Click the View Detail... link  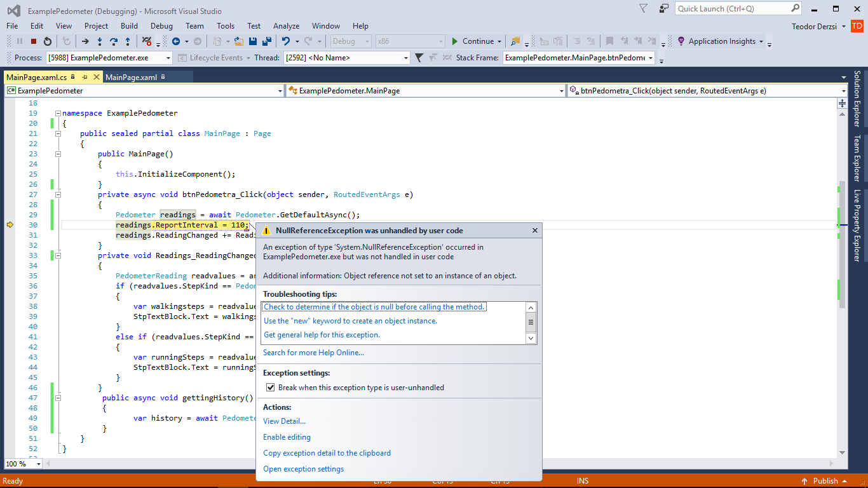pyautogui.click(x=284, y=421)
